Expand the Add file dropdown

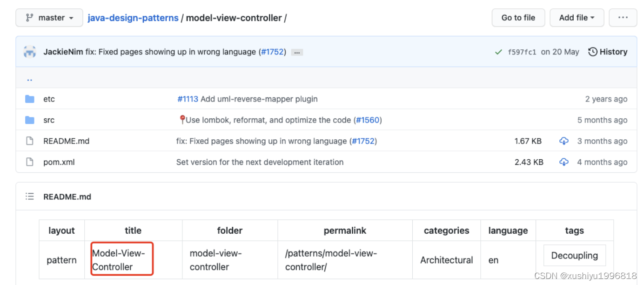(577, 18)
